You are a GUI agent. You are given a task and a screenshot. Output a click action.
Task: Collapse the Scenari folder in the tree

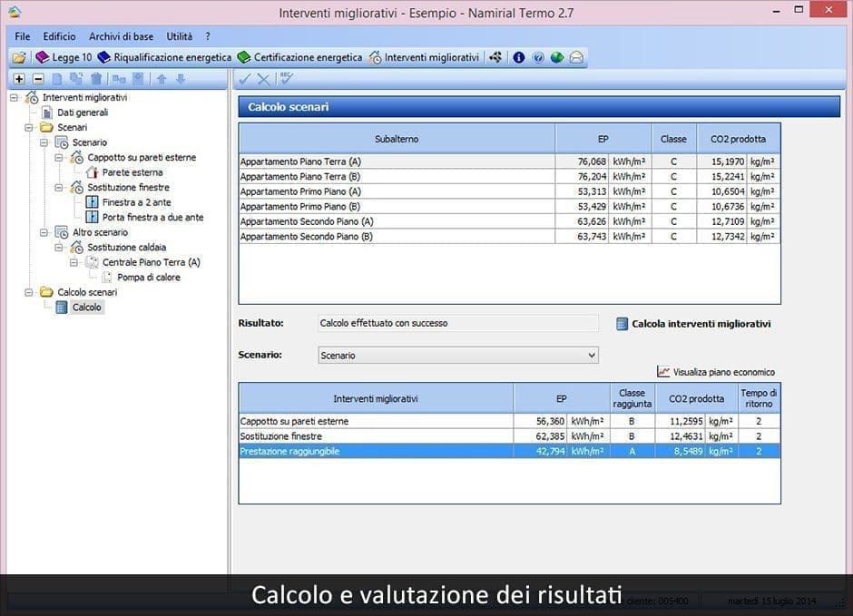tap(27, 127)
